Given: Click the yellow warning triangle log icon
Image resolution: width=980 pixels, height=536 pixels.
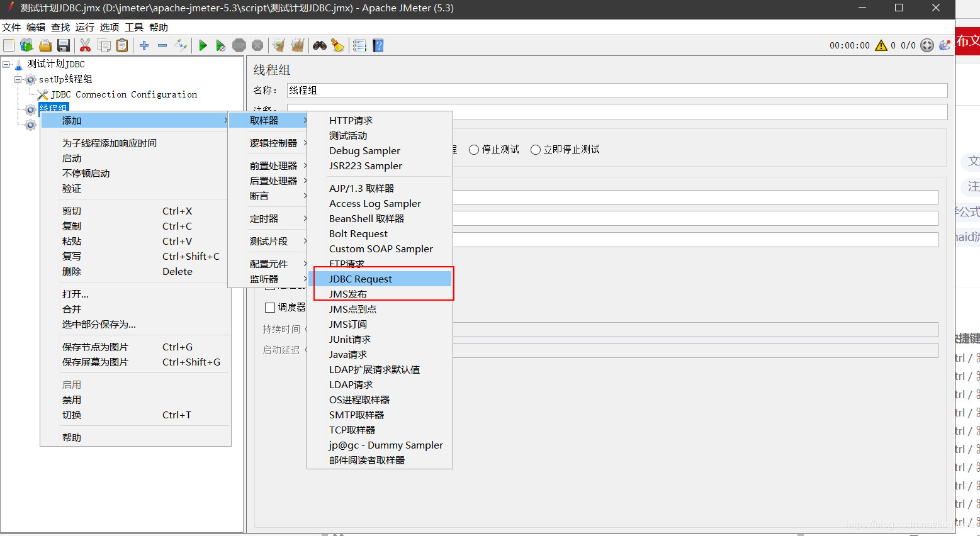Looking at the screenshot, I should 881,45.
